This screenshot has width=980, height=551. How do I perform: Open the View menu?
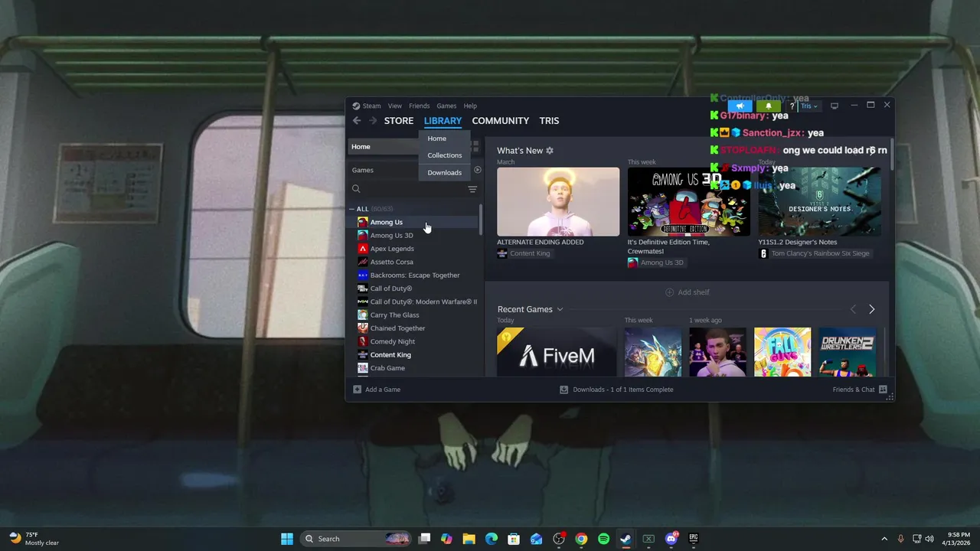tap(395, 106)
